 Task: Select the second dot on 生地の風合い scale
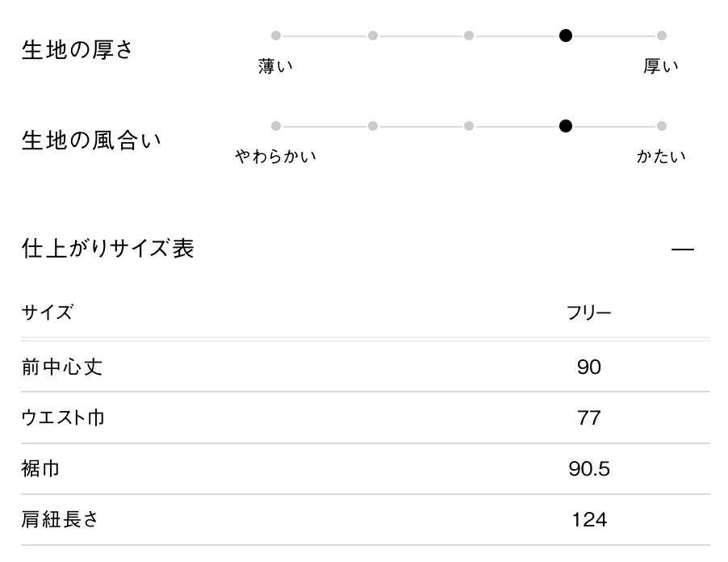pyautogui.click(x=373, y=126)
